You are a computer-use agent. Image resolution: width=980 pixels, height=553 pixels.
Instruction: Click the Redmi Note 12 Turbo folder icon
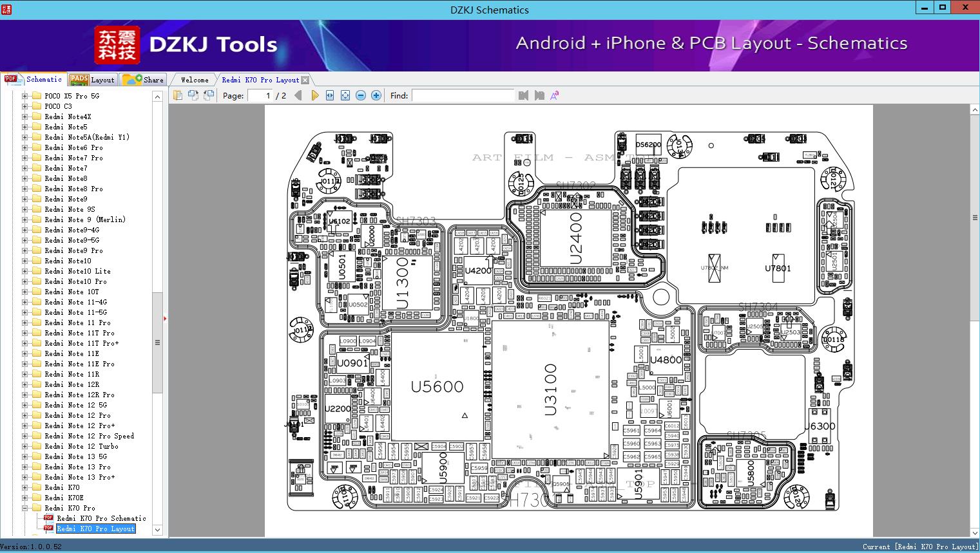[37, 446]
